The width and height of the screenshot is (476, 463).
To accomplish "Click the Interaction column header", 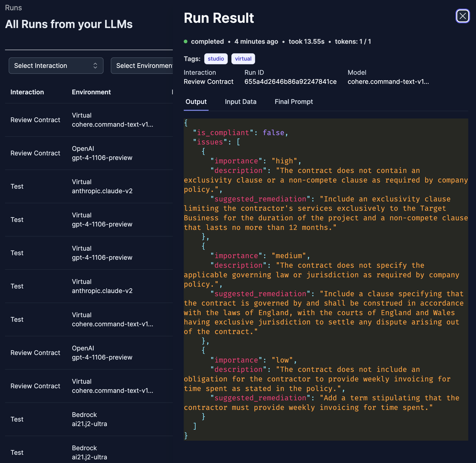I will [27, 92].
